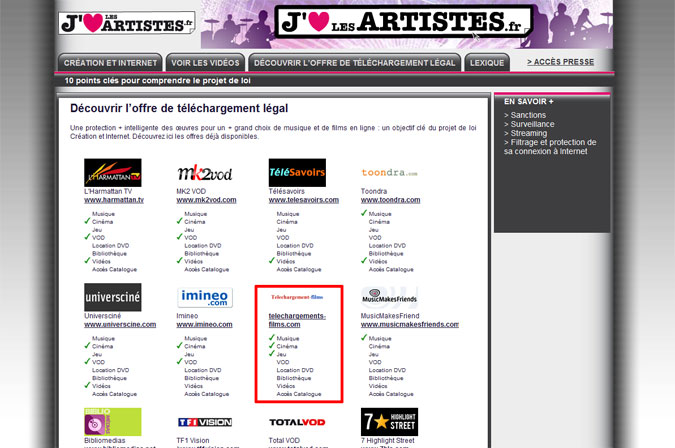Click the L'Harmattan TV logo
675x448 pixels.
113,173
